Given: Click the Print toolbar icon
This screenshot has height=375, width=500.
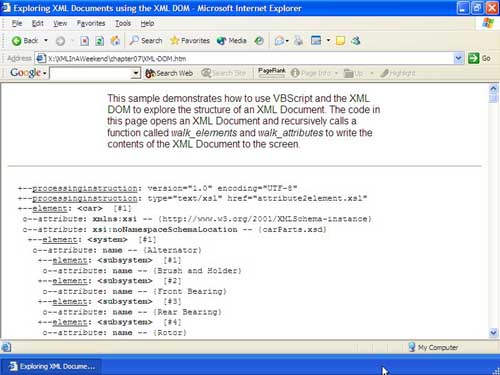Looking at the screenshot, I should click(x=299, y=41).
